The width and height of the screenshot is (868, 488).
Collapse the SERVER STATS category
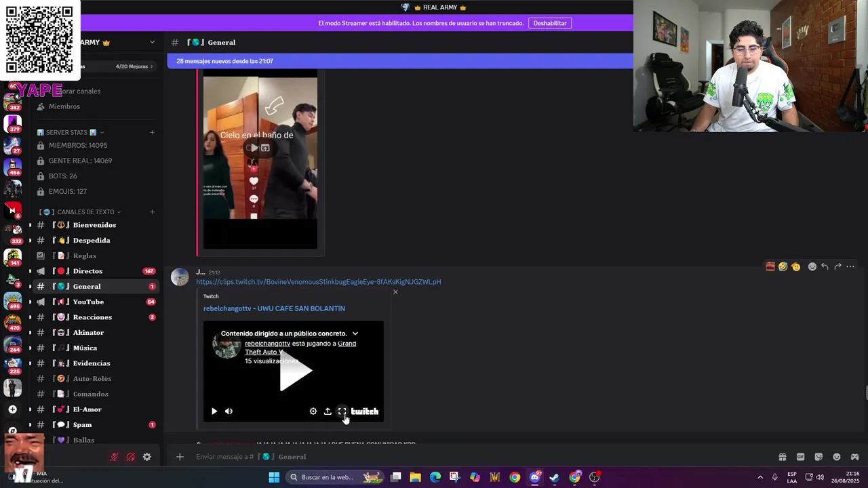(71, 132)
